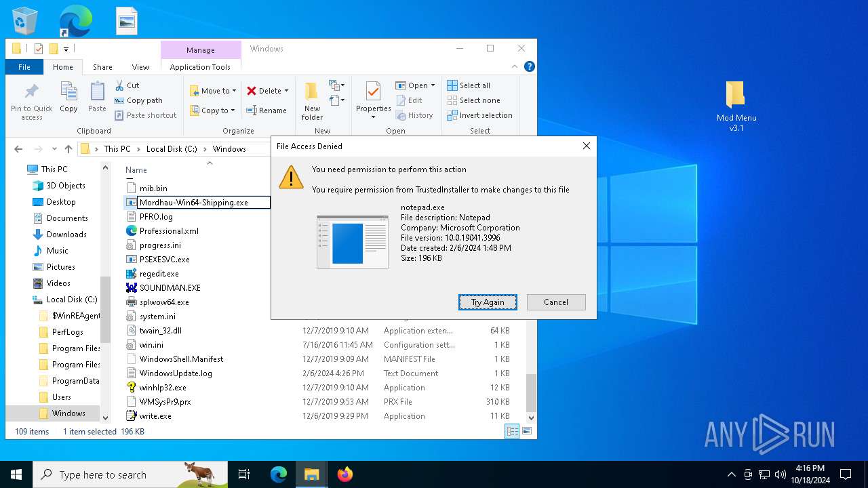Viewport: 868px width, 488px height.
Task: Switch to the Home ribbon tab
Action: click(63, 67)
